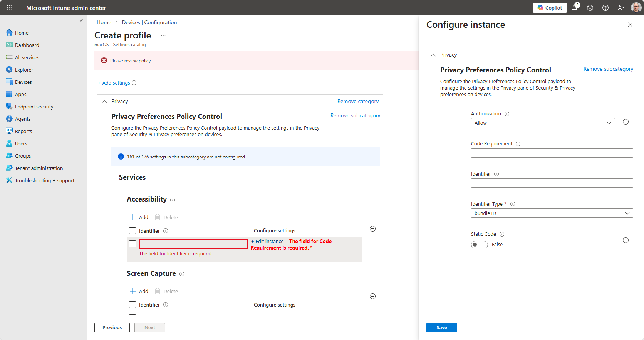
Task: Click the help question mark icon
Action: [x=605, y=8]
